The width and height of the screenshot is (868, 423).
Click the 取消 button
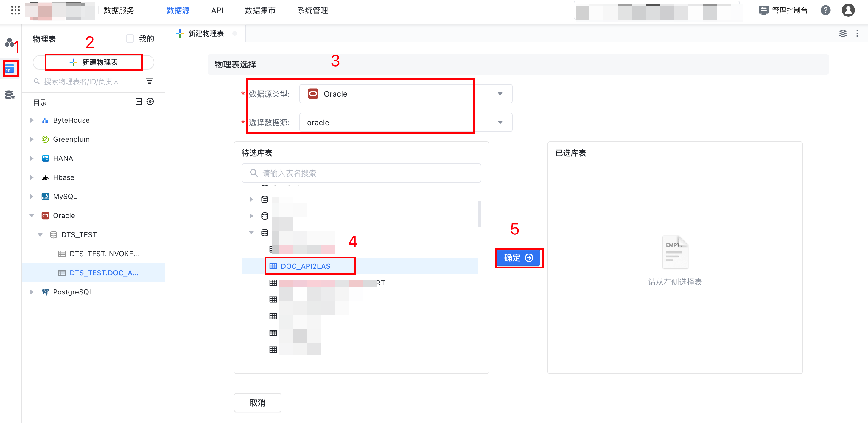pyautogui.click(x=257, y=402)
